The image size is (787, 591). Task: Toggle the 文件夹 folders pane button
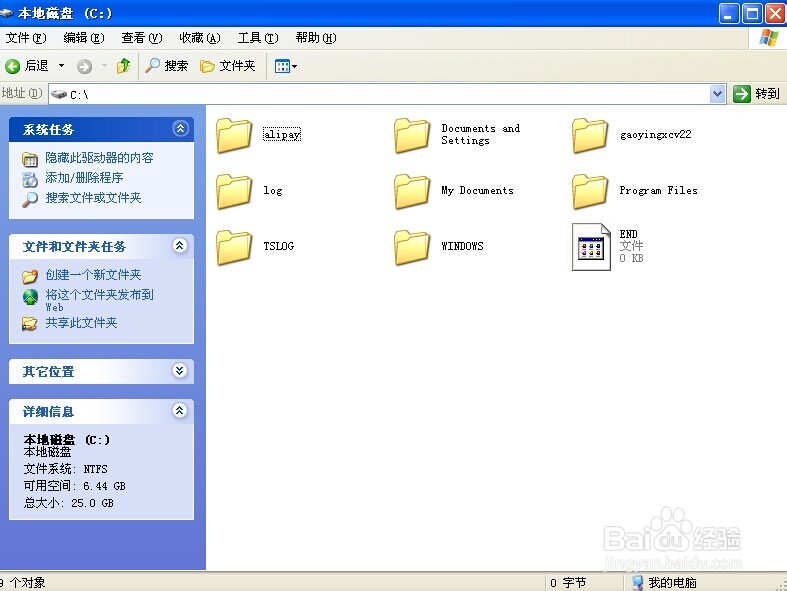coord(228,66)
